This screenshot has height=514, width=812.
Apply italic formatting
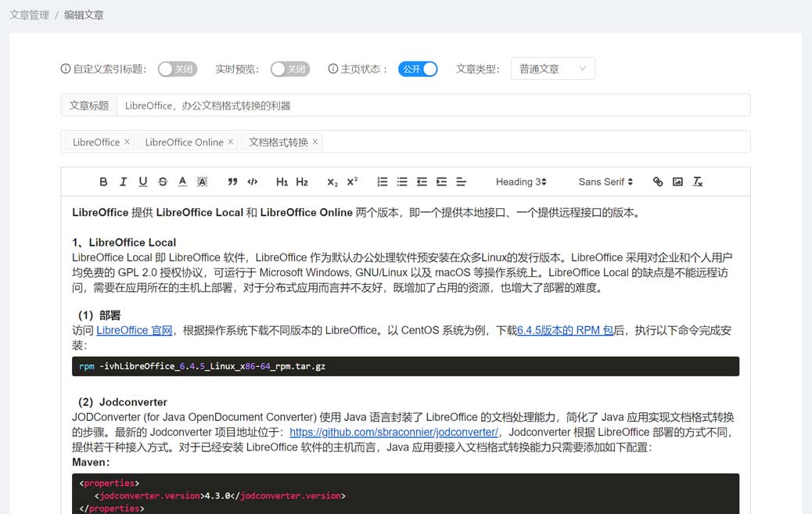coord(124,182)
